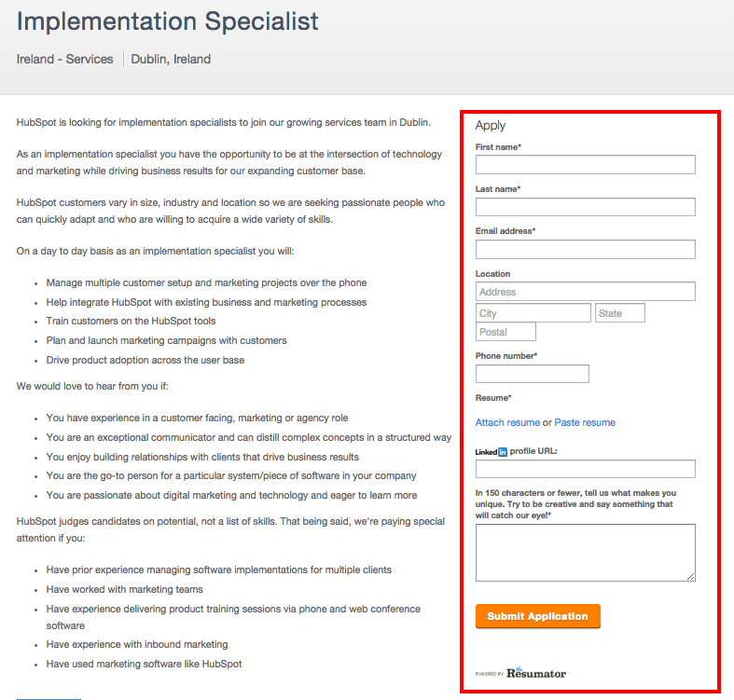Viewport: 734px width, 700px height.
Task: Click the First name input field
Action: point(585,165)
